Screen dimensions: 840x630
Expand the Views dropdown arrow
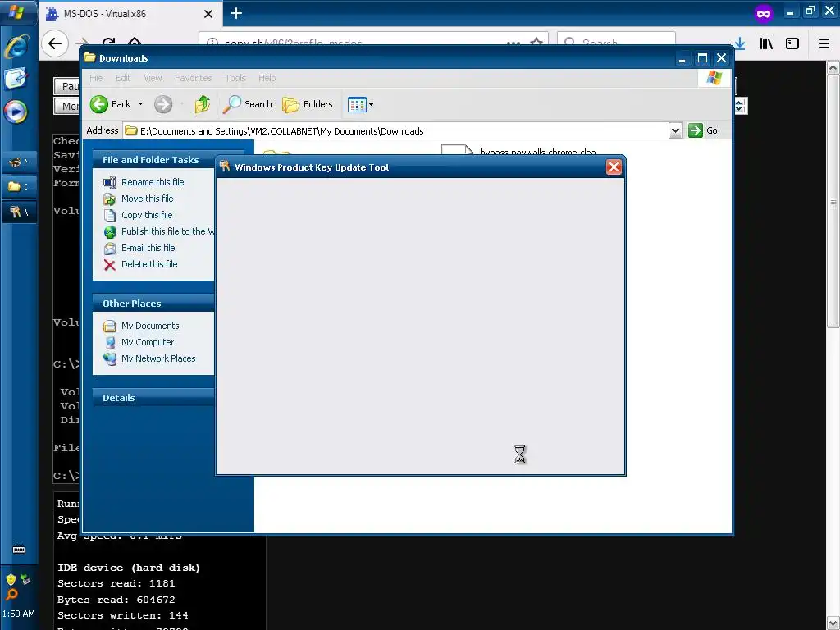[x=372, y=104]
